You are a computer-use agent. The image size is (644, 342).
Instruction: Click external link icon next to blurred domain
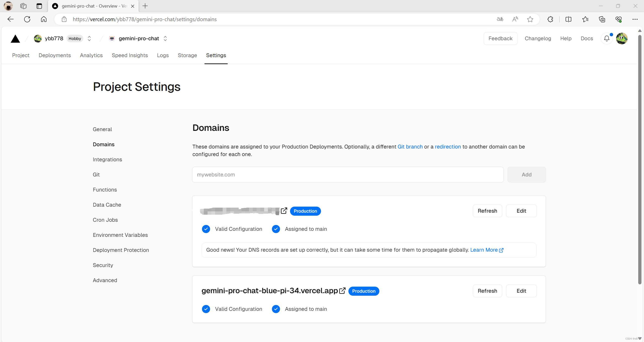[284, 211]
